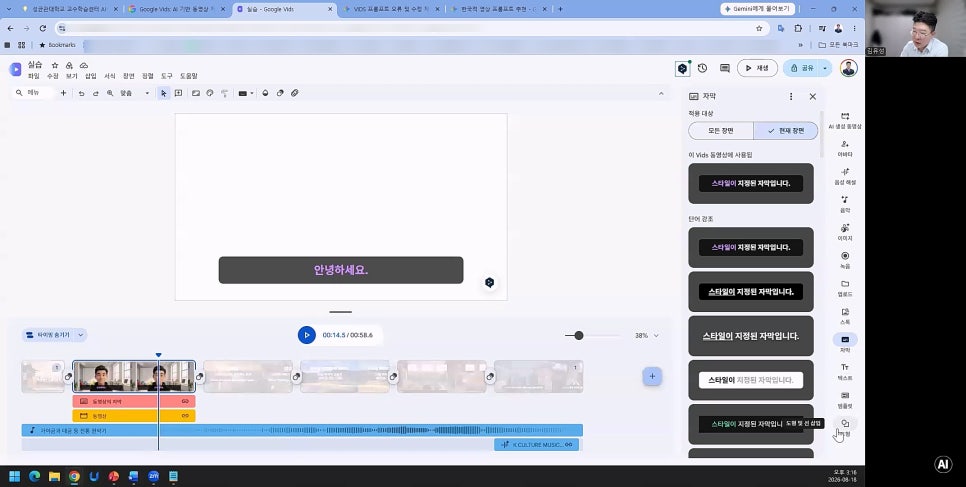
Task: Star the 실습 document
Action: [55, 65]
